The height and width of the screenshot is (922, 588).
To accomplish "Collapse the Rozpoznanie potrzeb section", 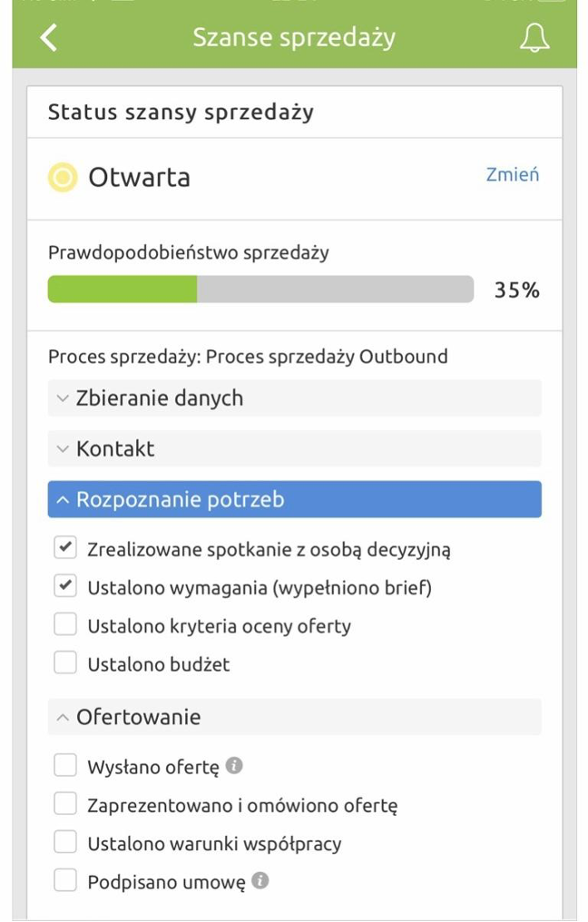I will pyautogui.click(x=294, y=499).
